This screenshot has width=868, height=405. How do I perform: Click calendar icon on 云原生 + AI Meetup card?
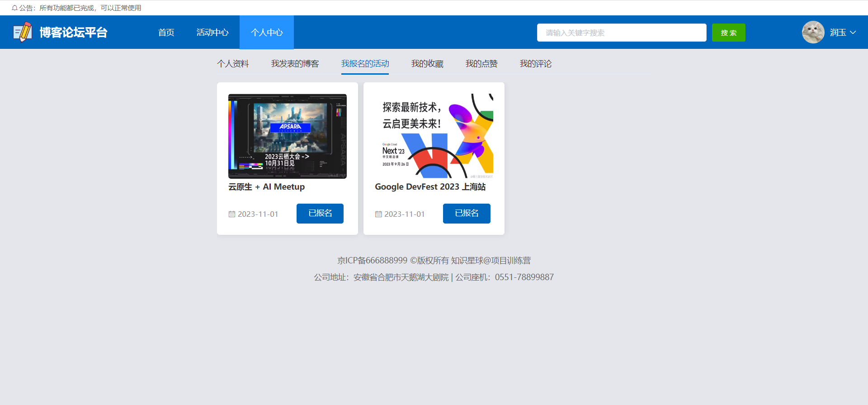tap(232, 214)
